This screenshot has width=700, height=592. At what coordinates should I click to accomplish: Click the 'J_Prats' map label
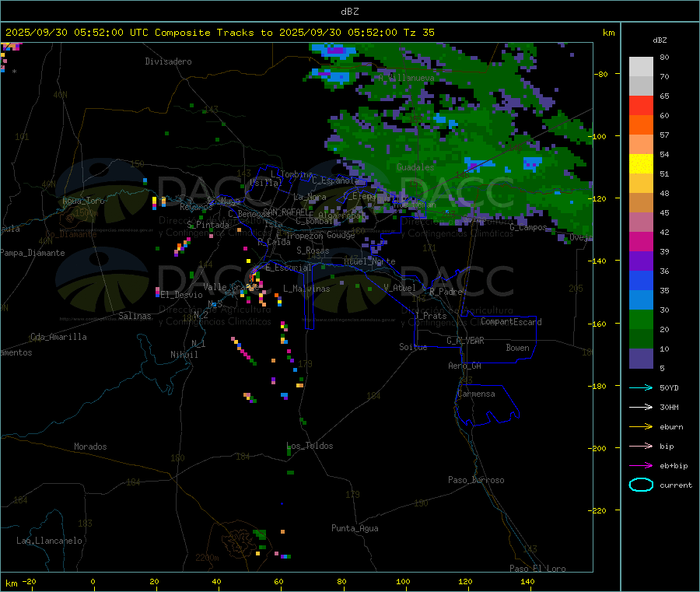430,316
